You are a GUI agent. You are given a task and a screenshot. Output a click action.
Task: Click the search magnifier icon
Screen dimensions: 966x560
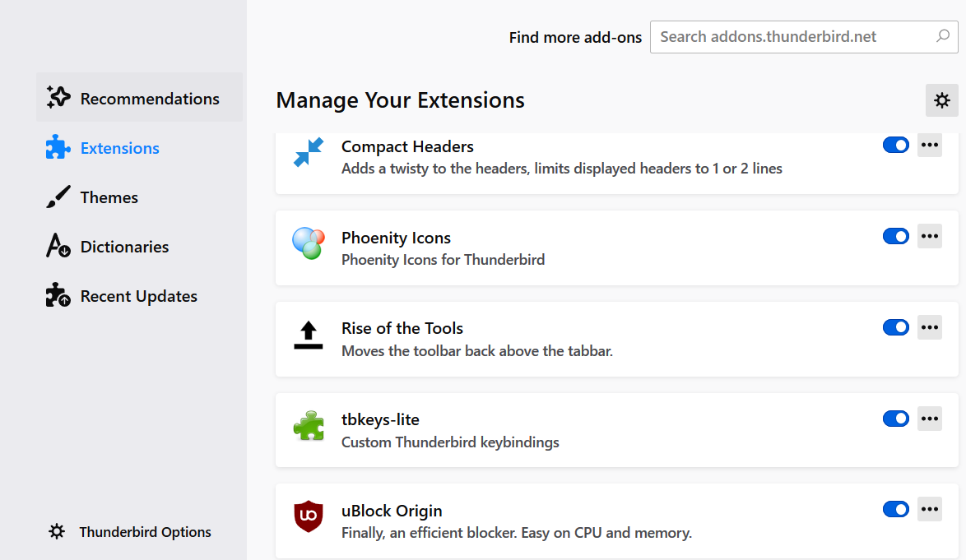(943, 37)
